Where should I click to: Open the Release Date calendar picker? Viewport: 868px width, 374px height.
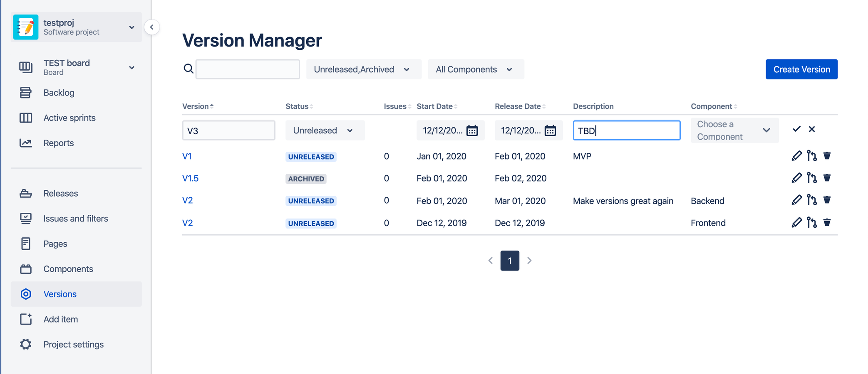(550, 130)
